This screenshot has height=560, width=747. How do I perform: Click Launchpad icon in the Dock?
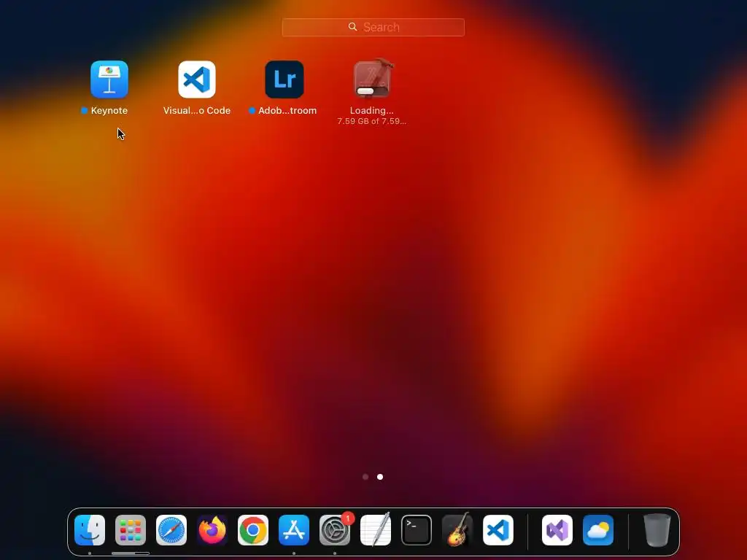tap(131, 530)
